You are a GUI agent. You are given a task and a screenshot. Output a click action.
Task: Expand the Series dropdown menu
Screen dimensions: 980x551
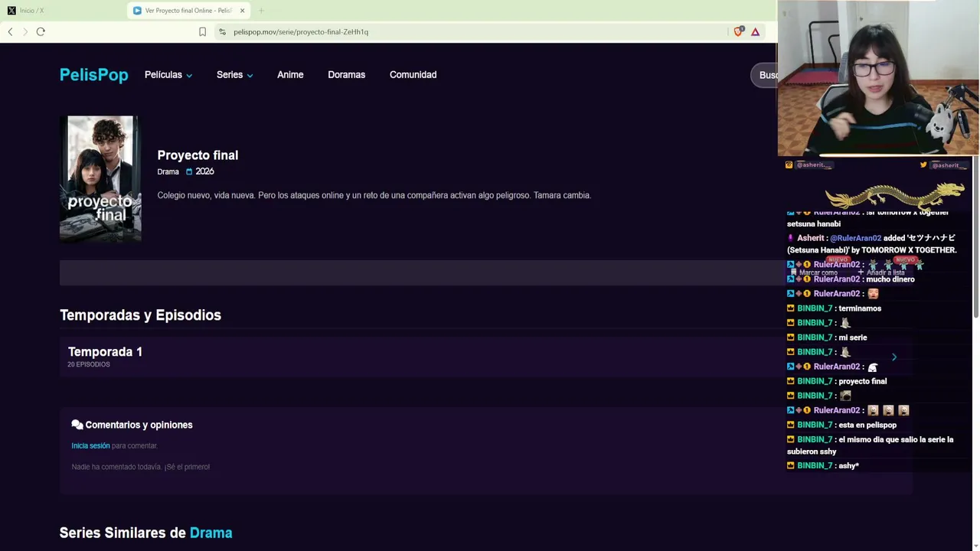pyautogui.click(x=234, y=75)
